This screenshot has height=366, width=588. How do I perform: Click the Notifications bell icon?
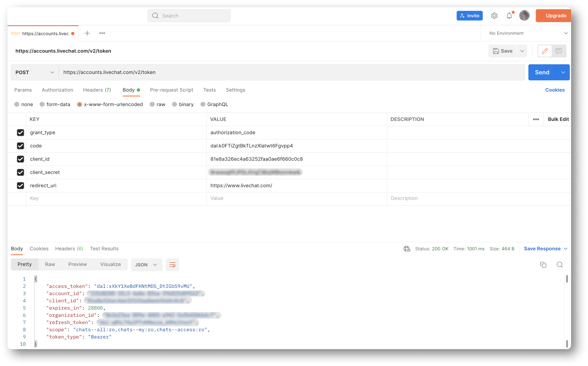pos(510,16)
